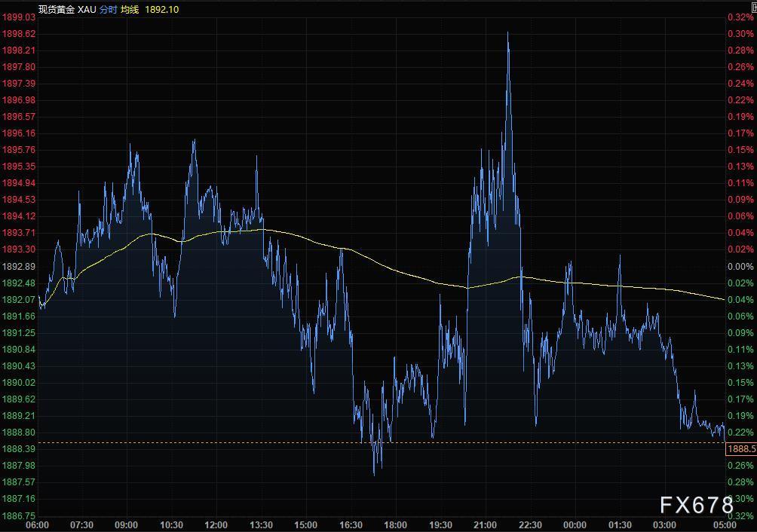757x532 pixels.
Task: Click the 16:30 time axis label
Action: (351, 525)
